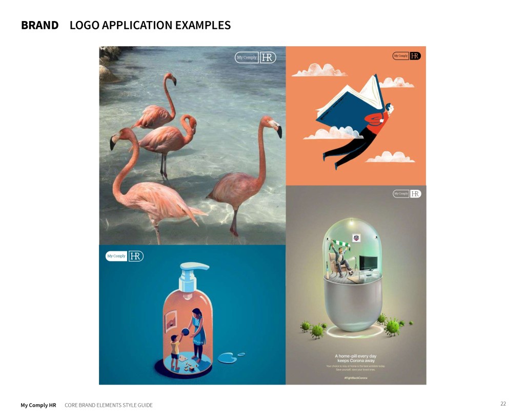Click the BRAND heading text
Image resolution: width=525 pixels, height=420 pixels.
[39, 25]
